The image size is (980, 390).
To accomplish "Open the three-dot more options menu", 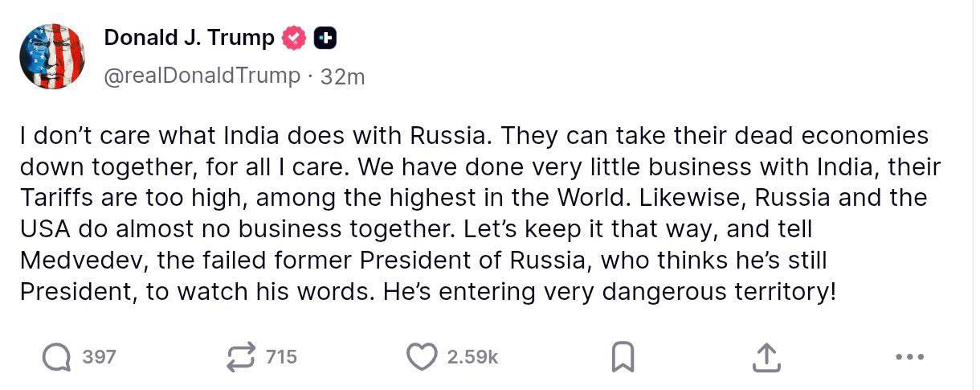I will pyautogui.click(x=909, y=357).
